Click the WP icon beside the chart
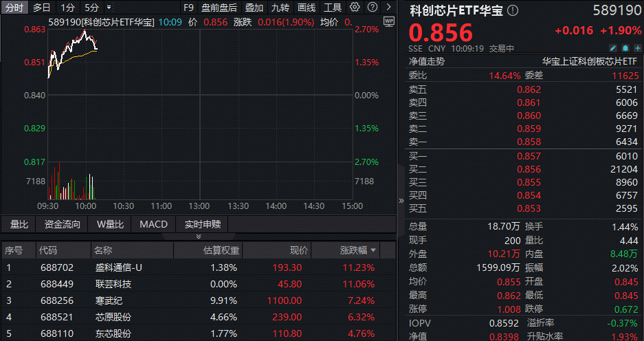644x341 pixels. pyautogui.click(x=388, y=21)
